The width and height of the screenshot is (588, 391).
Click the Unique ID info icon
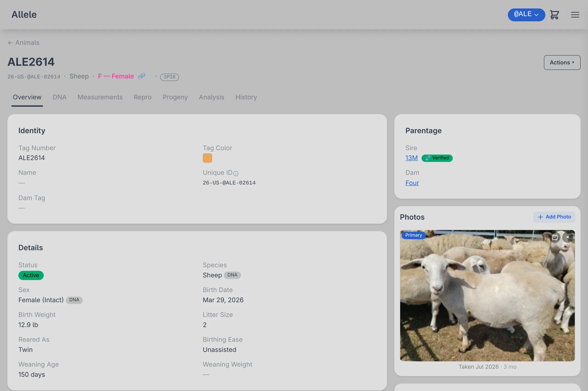(x=236, y=173)
